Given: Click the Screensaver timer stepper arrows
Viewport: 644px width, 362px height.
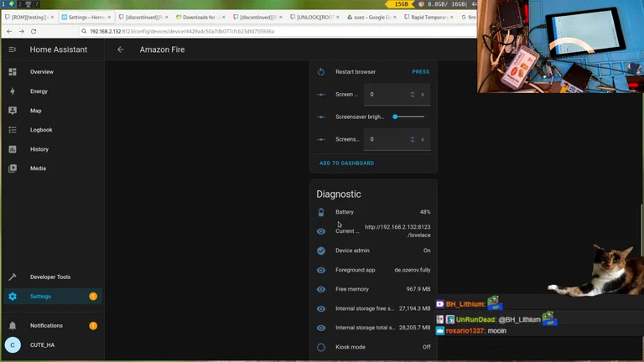Looking at the screenshot, I should [413, 139].
